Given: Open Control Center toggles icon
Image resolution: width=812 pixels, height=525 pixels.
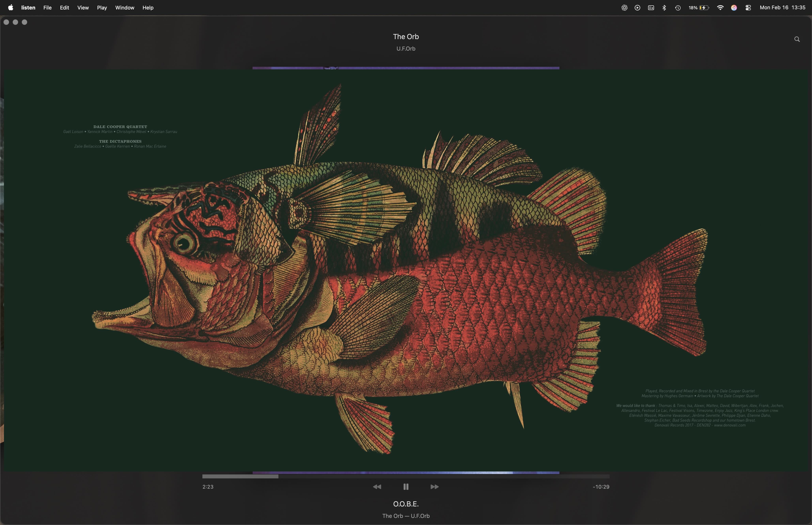Looking at the screenshot, I should (x=748, y=8).
